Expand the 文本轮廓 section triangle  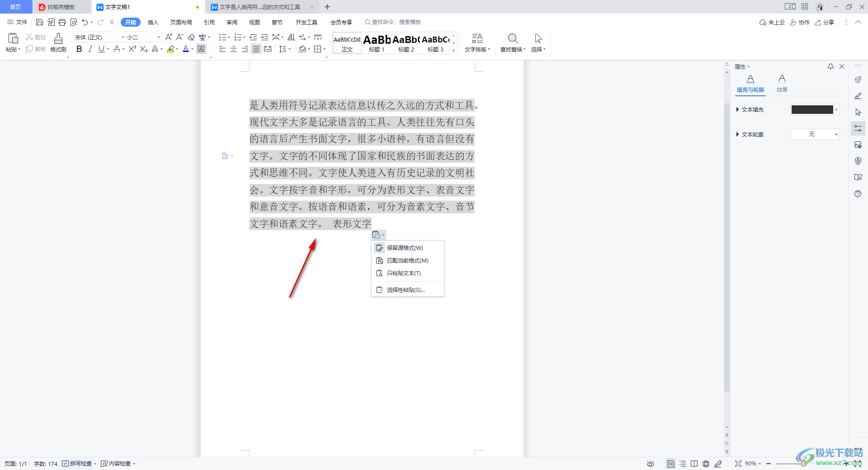tap(737, 134)
